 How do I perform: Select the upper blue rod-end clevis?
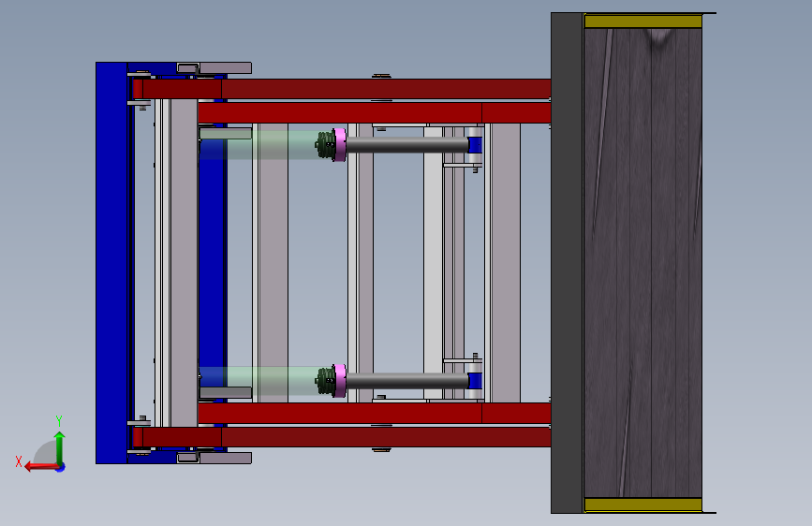point(475,145)
